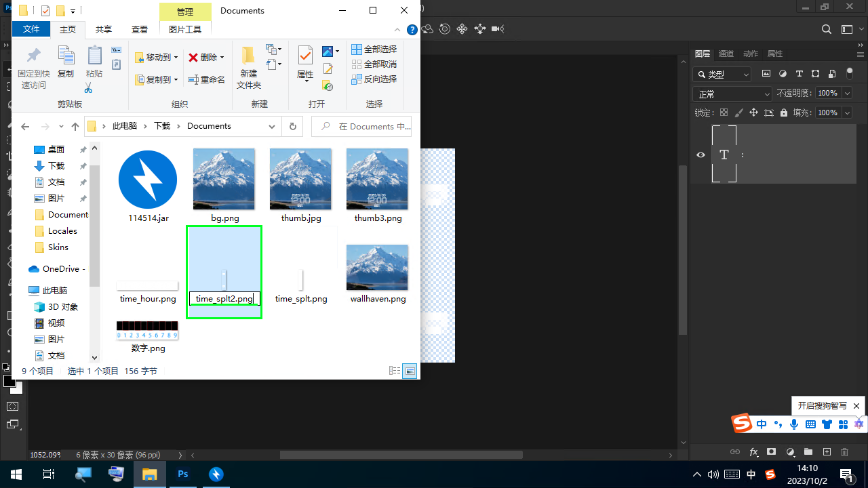This screenshot has width=868, height=488.
Task: Click 全部选择 (Select all) button
Action: tap(374, 49)
